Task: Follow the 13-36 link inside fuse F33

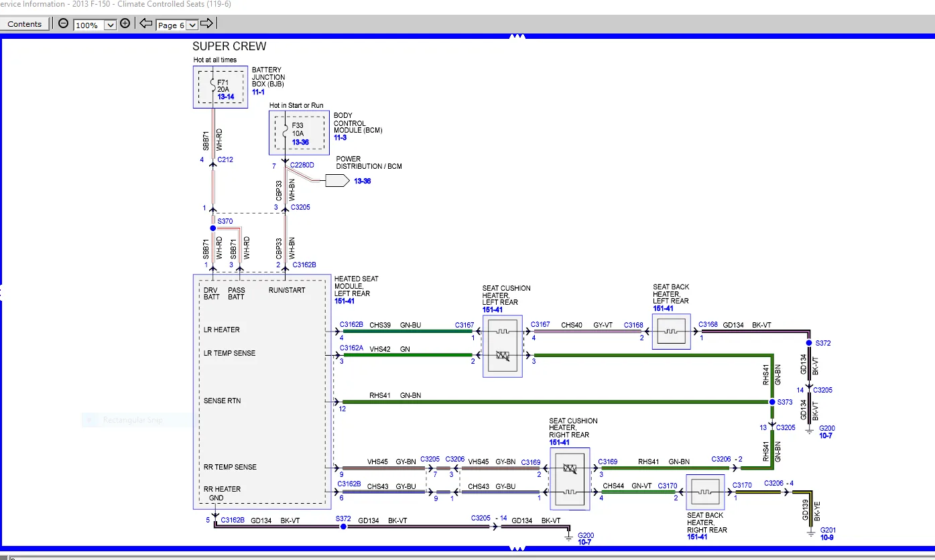Action: click(300, 142)
